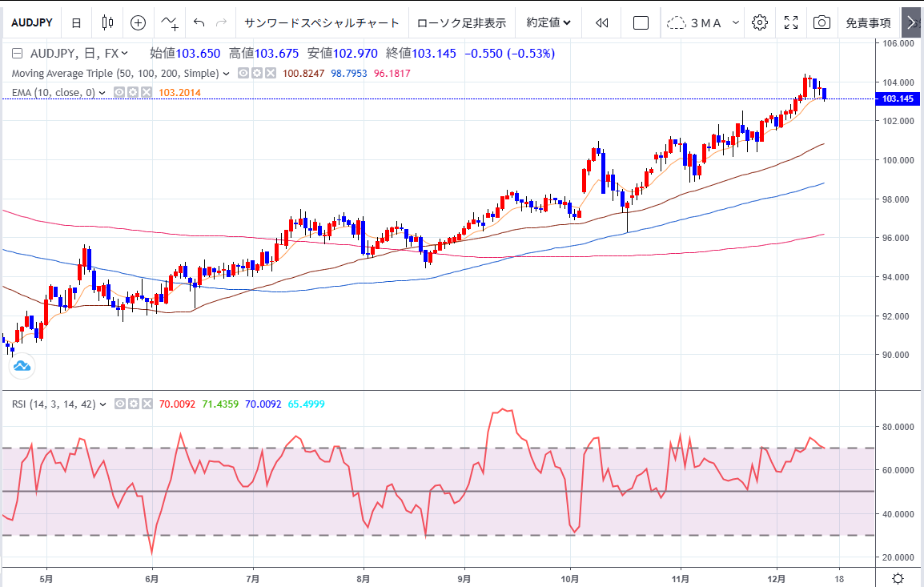Image resolution: width=924 pixels, height=587 pixels.
Task: Open the 約定値 dropdown
Action: pyautogui.click(x=547, y=22)
